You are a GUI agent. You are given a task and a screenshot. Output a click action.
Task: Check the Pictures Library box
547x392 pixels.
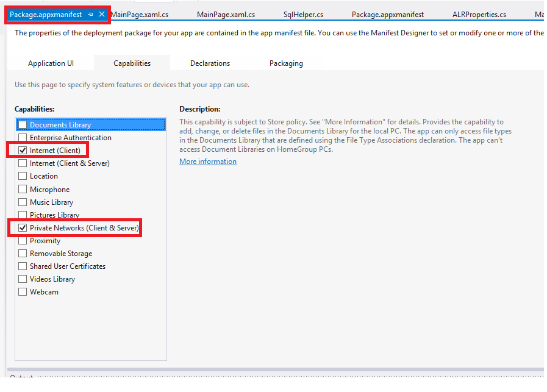coord(23,215)
